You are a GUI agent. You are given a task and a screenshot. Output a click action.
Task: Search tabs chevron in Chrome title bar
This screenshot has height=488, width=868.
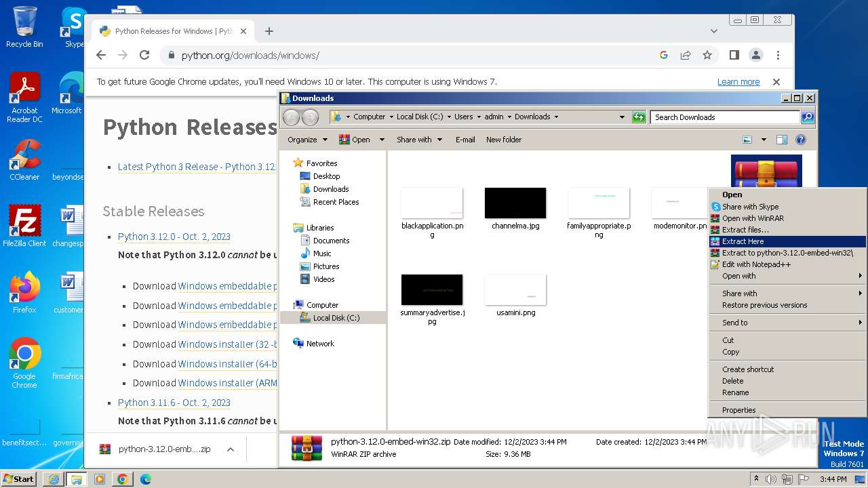coord(714,31)
